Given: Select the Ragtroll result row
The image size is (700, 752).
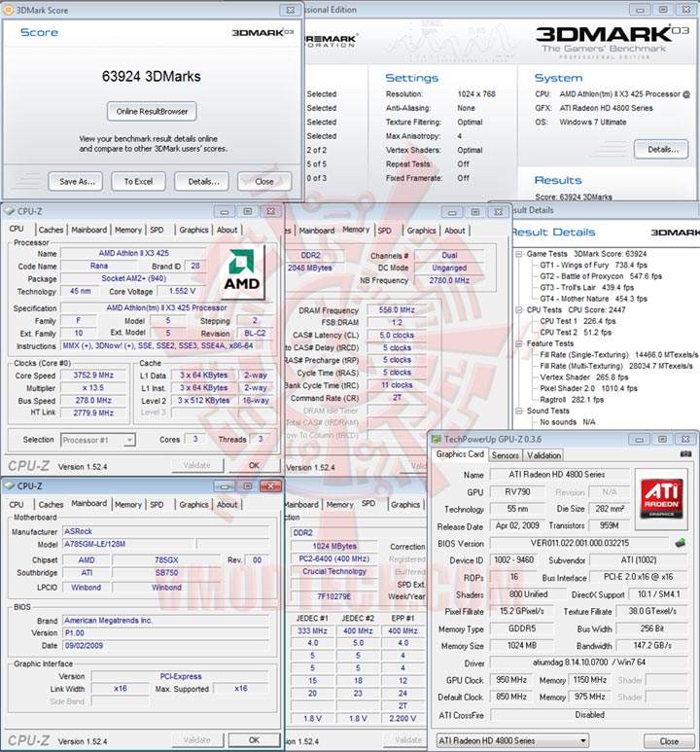Looking at the screenshot, I should click(x=572, y=400).
